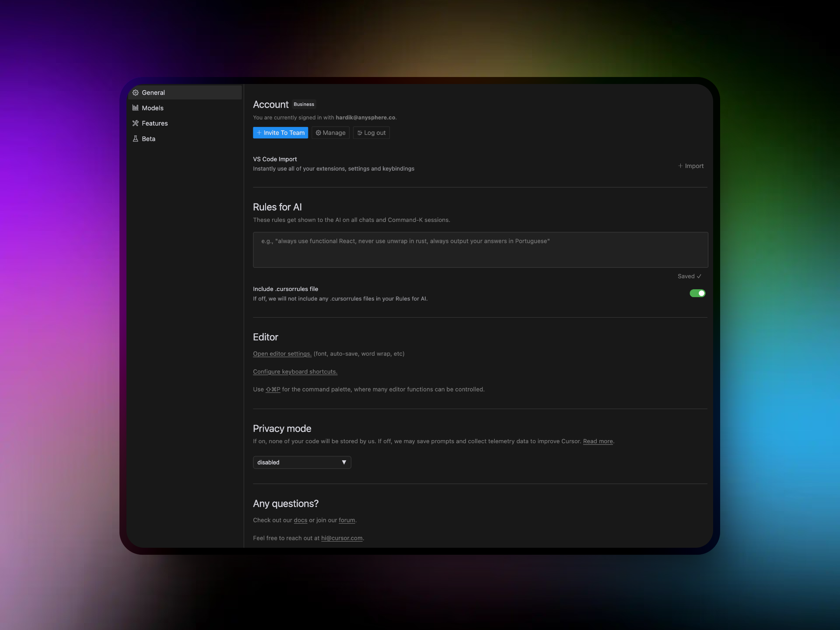Click the General gear icon in sidebar
The image size is (840, 630).
coord(136,93)
